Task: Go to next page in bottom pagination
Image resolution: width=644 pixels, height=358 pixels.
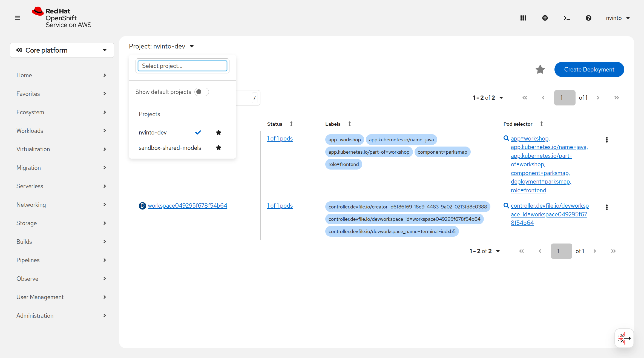Action: coord(595,251)
